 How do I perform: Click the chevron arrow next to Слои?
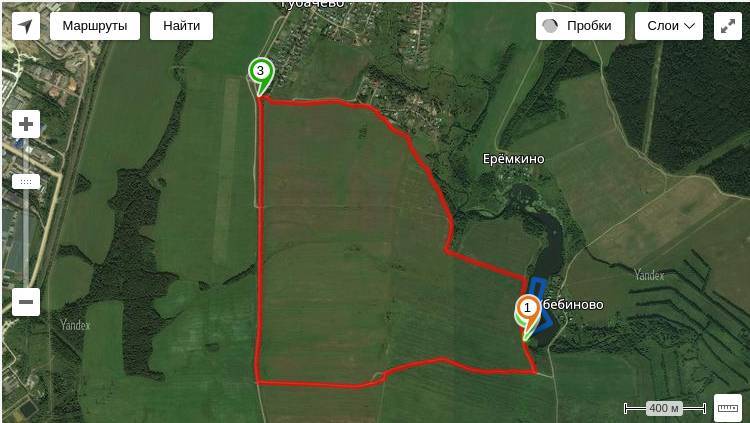coord(689,26)
